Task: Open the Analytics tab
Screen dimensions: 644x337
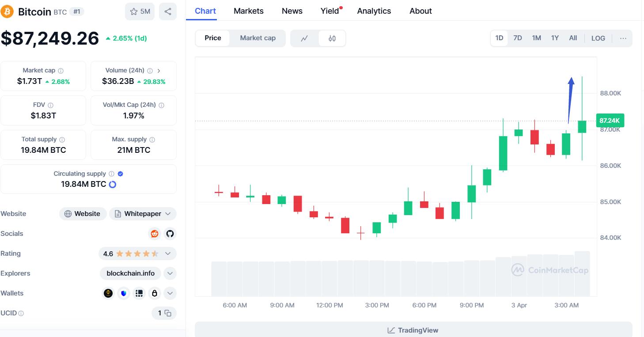Action: tap(374, 11)
